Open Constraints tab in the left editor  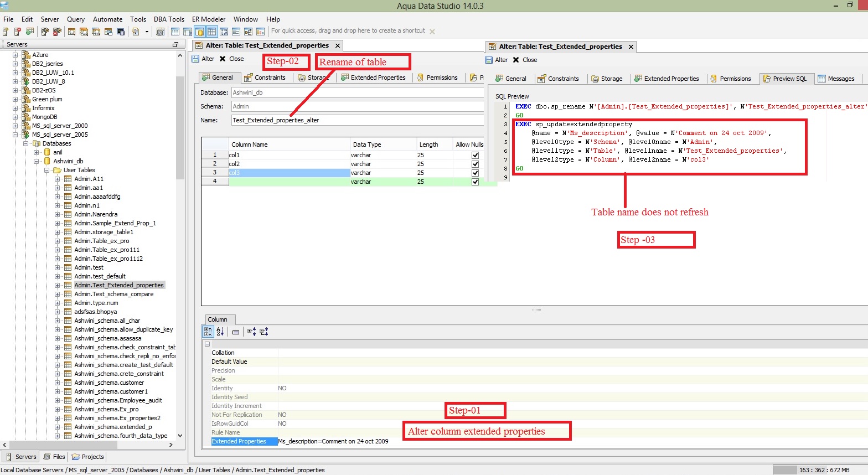click(265, 78)
